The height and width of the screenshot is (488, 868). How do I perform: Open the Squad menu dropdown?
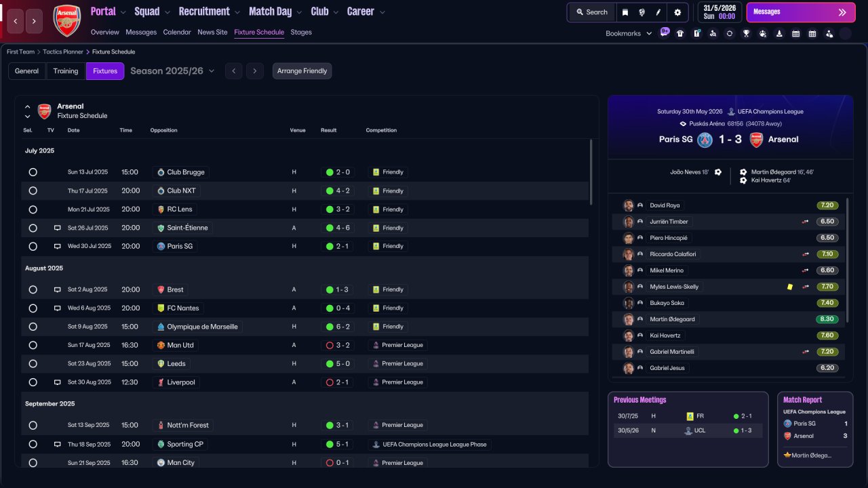click(153, 12)
